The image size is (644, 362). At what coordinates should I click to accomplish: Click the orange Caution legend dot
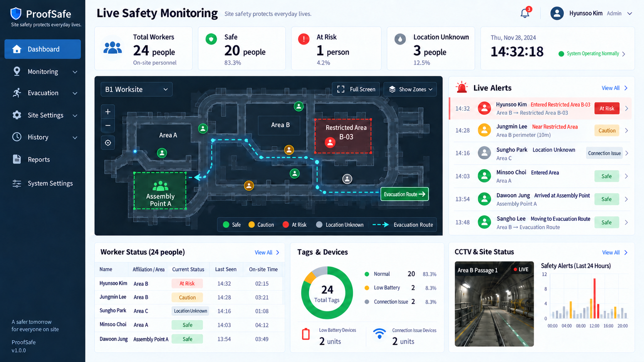pyautogui.click(x=252, y=225)
